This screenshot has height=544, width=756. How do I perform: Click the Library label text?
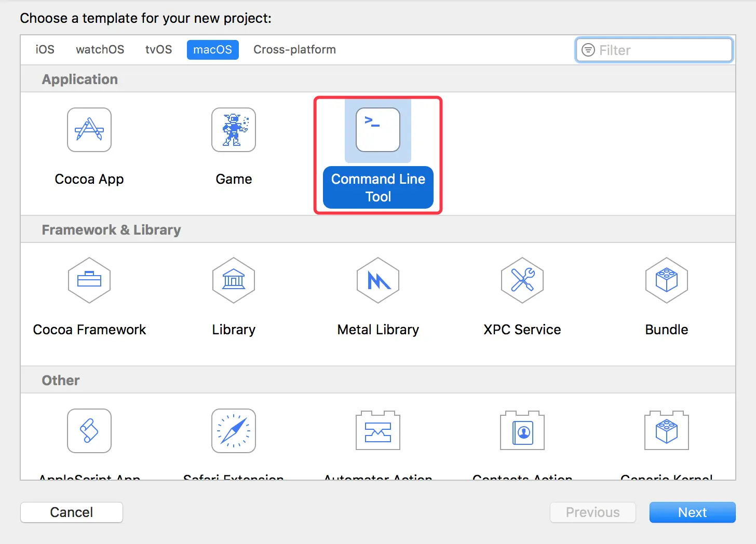(234, 330)
